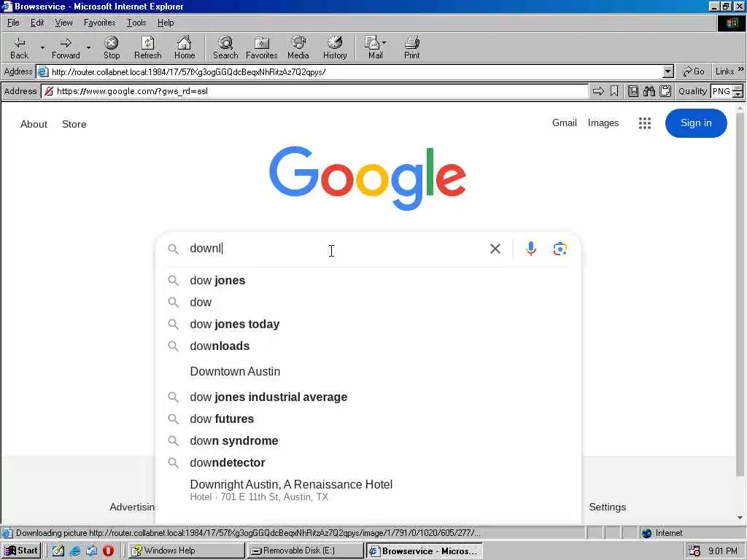Expand the Links toolbar chevron
Image resolution: width=747 pixels, height=560 pixels.
coord(741,69)
